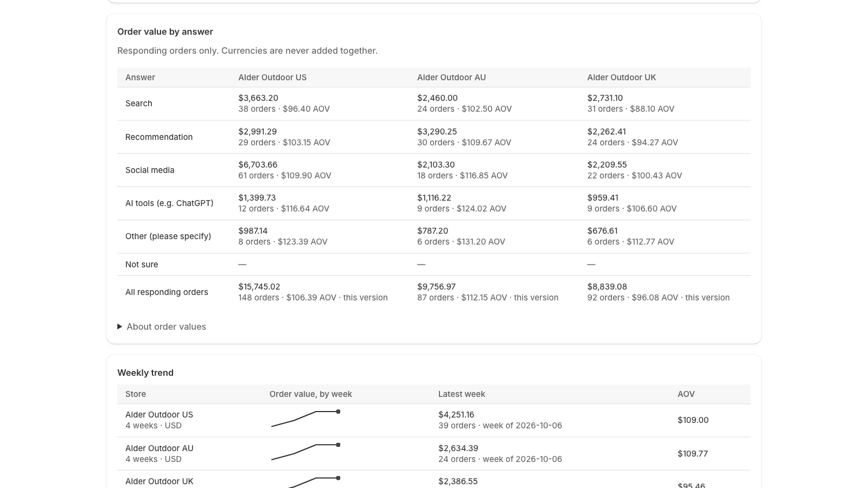
Task: Click the $1,116.22 AI tools AU value
Action: coord(434,198)
